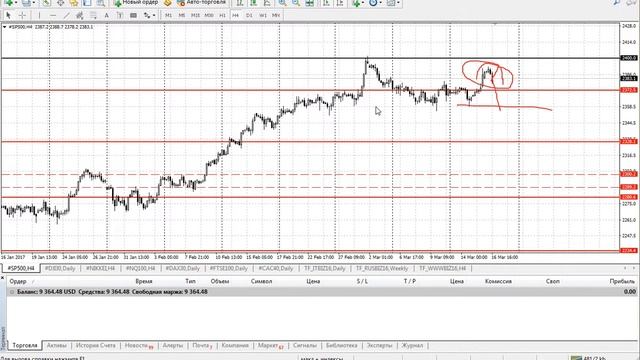Open search magnifier at top right
This screenshot has height=360, width=640.
(x=617, y=2)
